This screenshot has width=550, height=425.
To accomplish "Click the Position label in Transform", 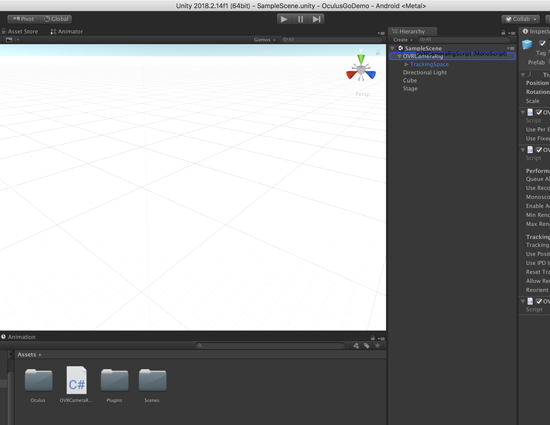I will [x=537, y=83].
